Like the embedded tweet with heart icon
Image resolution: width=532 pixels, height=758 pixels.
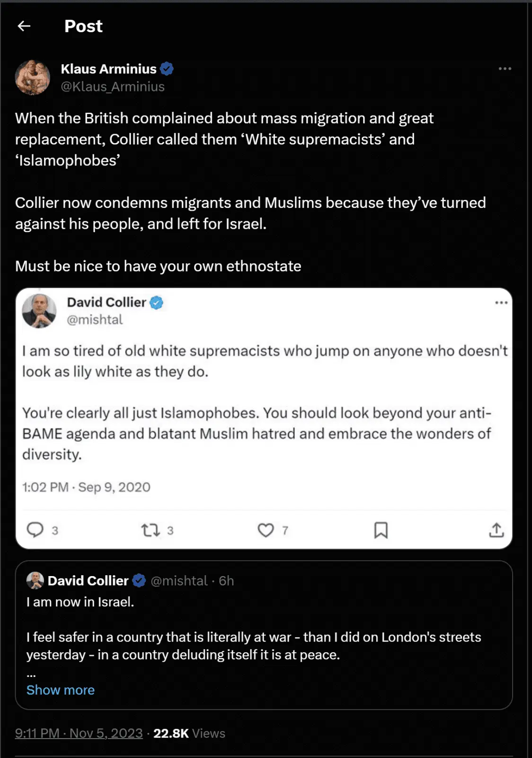[x=266, y=530]
